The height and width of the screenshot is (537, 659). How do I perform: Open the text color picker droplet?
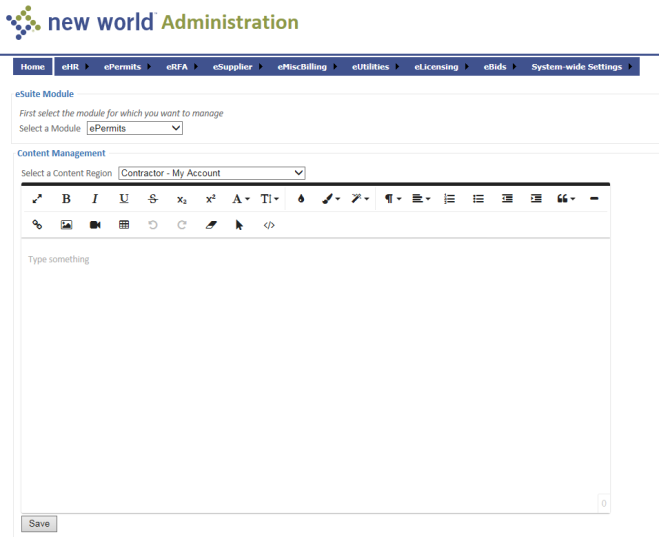tap(301, 199)
